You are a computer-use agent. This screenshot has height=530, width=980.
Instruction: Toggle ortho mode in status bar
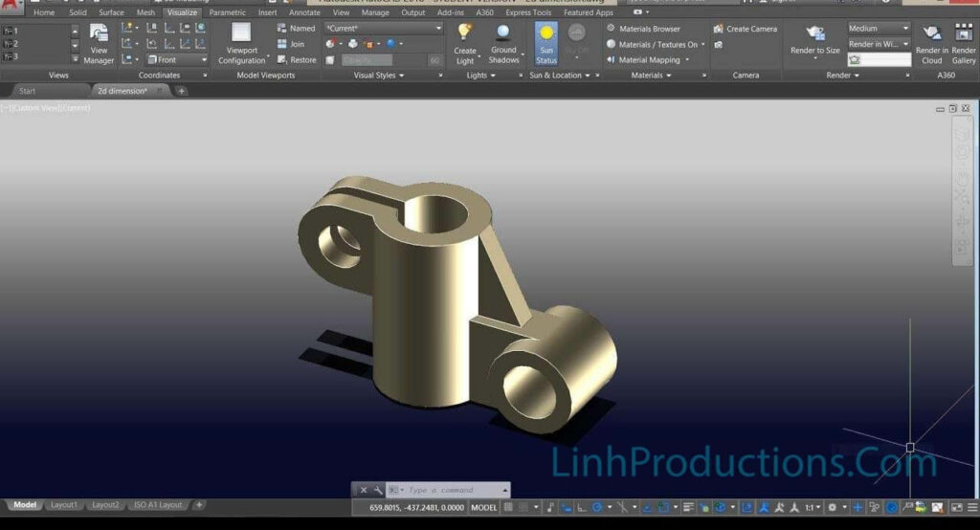[581, 507]
